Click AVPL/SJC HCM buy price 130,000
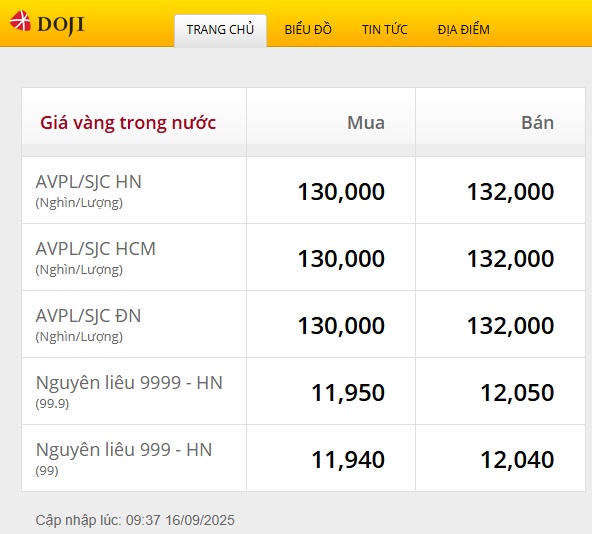The height and width of the screenshot is (534, 592). click(x=341, y=259)
